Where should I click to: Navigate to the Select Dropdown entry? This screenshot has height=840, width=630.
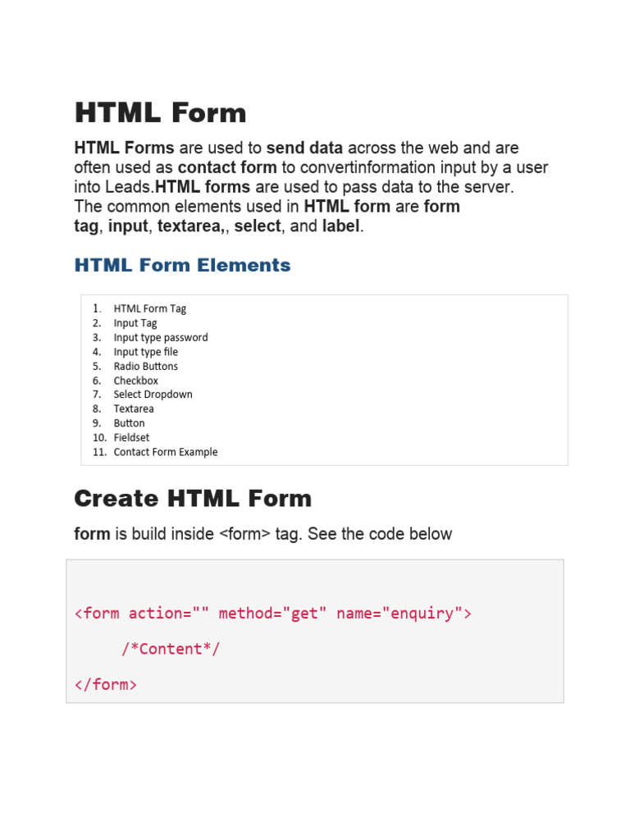coord(153,395)
